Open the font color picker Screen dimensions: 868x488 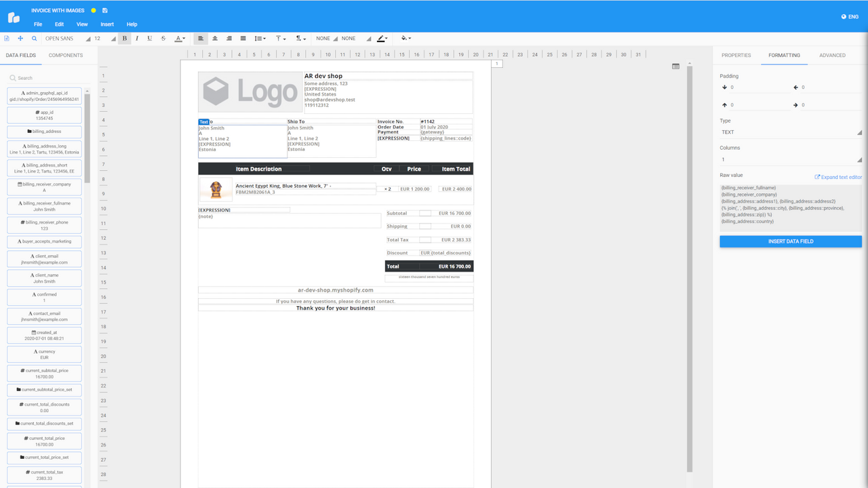[x=178, y=39]
